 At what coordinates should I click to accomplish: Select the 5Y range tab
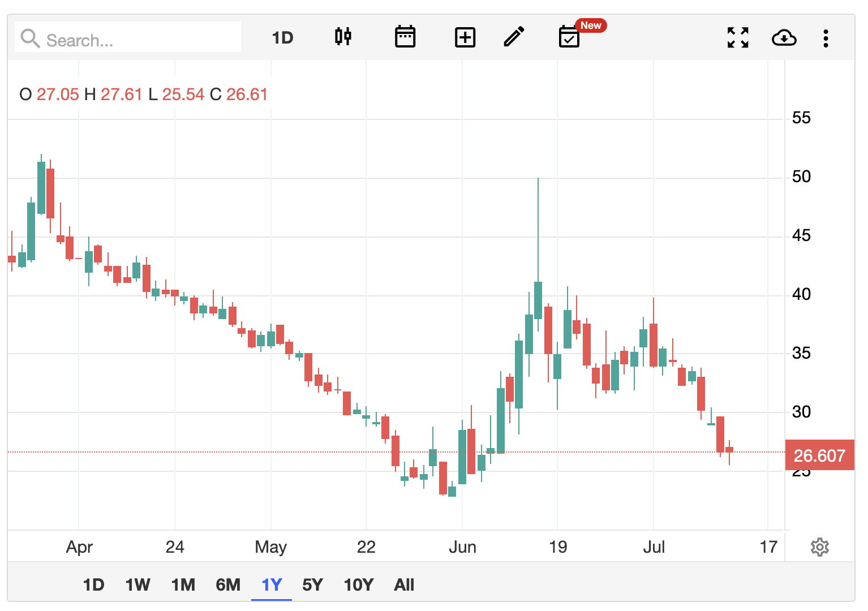tap(312, 584)
